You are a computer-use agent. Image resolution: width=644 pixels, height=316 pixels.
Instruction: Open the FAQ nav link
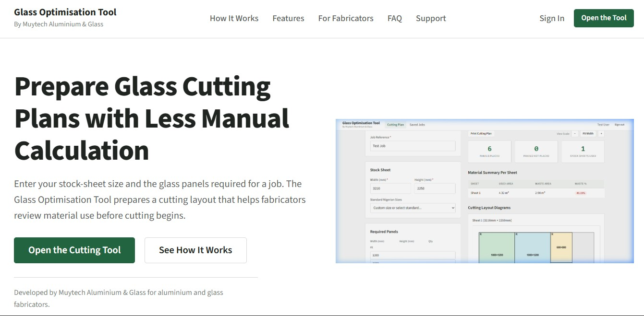click(x=395, y=18)
